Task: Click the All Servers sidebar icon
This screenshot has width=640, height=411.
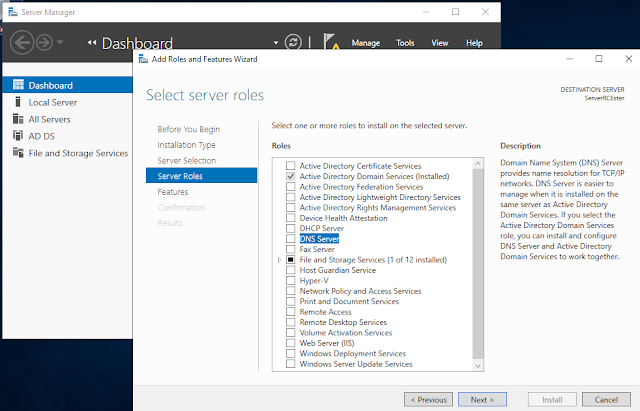Action: (x=18, y=119)
